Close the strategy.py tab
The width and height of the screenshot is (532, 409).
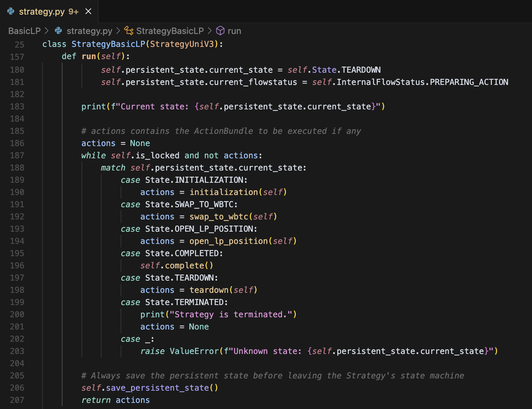click(88, 12)
